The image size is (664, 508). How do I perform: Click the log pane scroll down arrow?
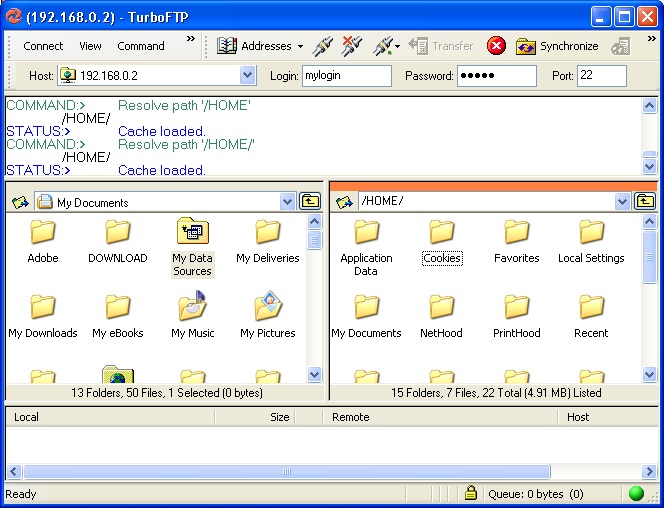click(x=649, y=166)
